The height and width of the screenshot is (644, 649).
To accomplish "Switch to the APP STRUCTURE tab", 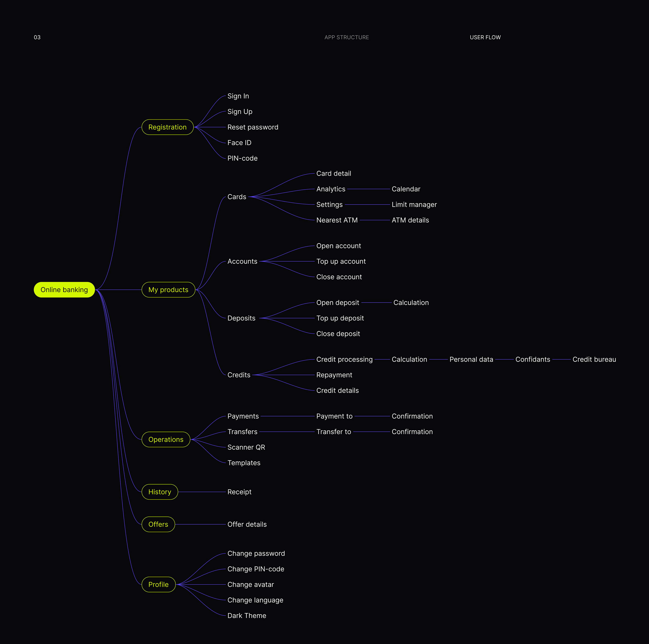I will [x=346, y=37].
